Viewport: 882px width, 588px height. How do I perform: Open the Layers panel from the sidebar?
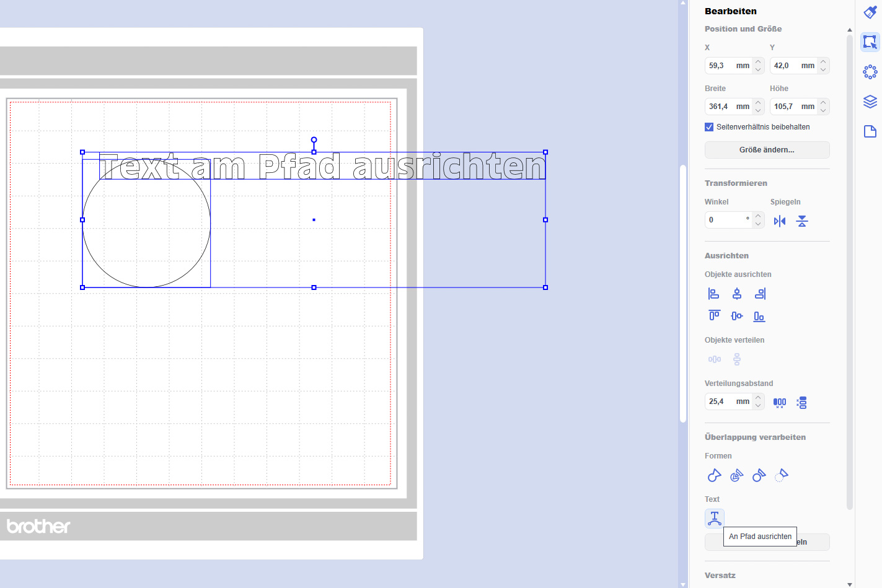[x=870, y=102]
